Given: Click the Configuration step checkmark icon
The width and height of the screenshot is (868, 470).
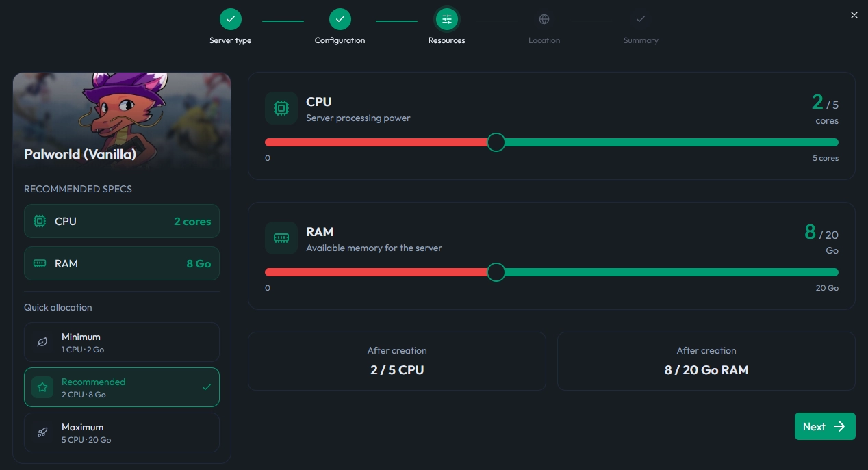Looking at the screenshot, I should tap(340, 19).
